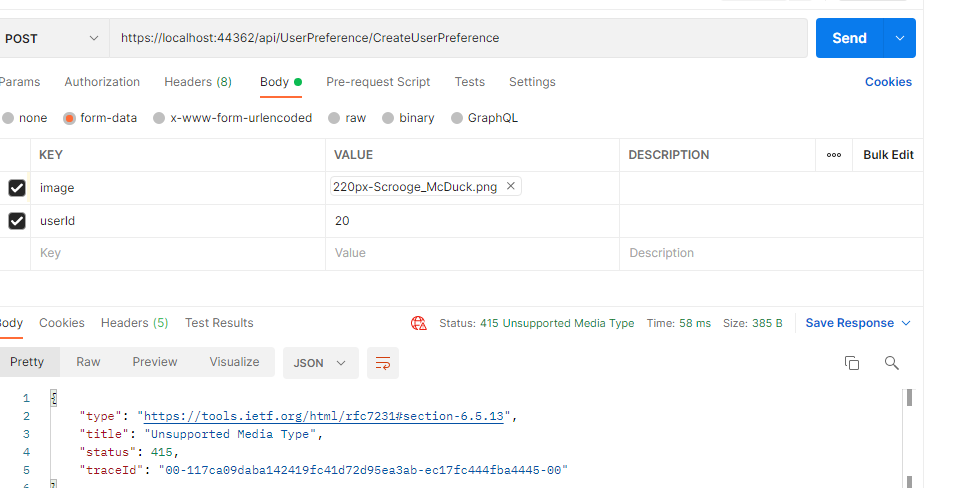Switch to the Headers (8) request tab
This screenshot has height=488, width=967.
pos(198,81)
